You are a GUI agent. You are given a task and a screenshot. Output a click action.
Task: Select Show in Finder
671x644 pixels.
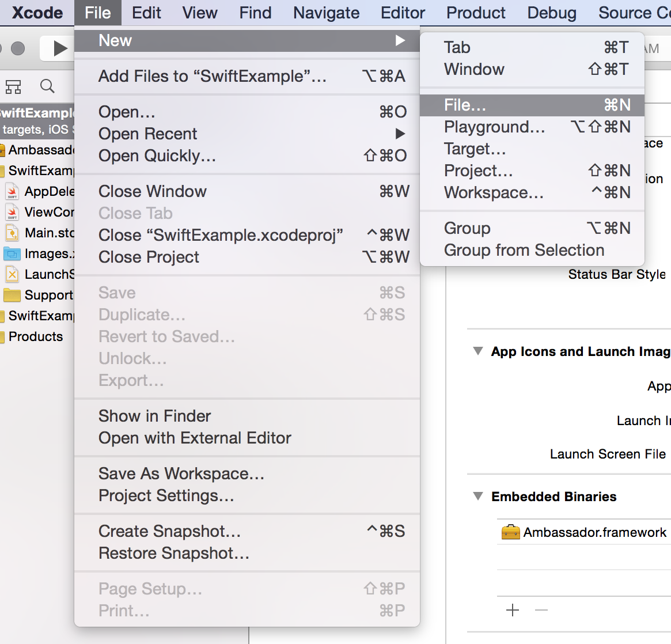(247, 416)
